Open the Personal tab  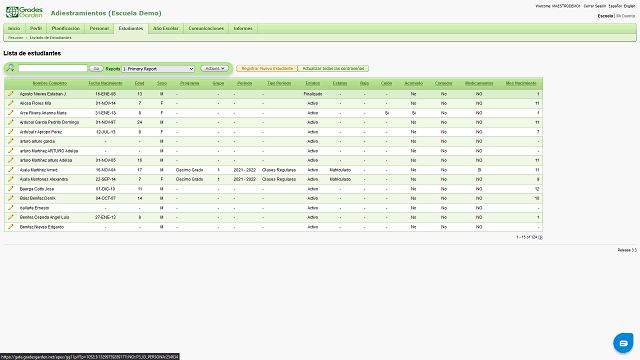(x=99, y=29)
